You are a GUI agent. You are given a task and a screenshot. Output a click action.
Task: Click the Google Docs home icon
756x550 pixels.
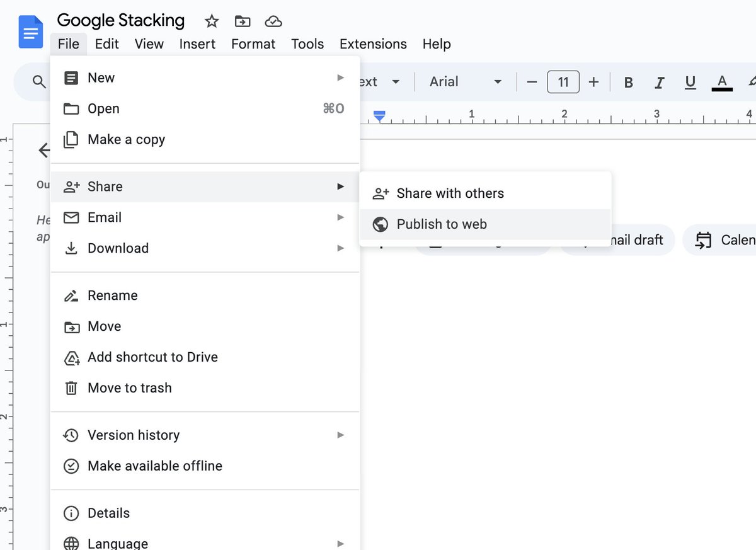pyautogui.click(x=31, y=32)
